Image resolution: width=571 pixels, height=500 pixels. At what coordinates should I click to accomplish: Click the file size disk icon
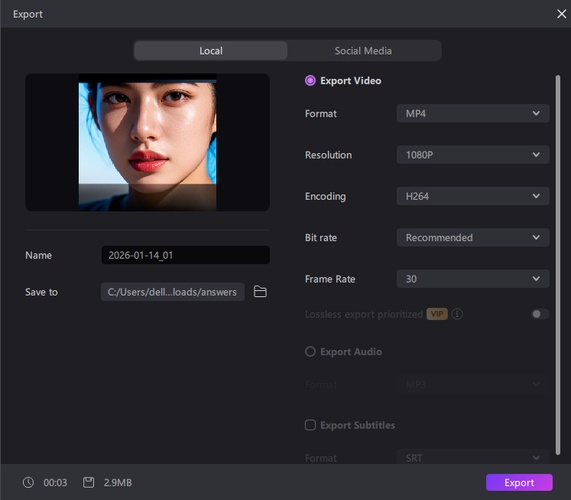coord(88,483)
